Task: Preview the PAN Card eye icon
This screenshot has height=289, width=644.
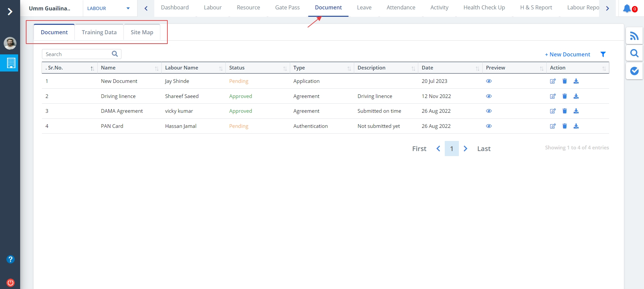Action: pyautogui.click(x=489, y=126)
